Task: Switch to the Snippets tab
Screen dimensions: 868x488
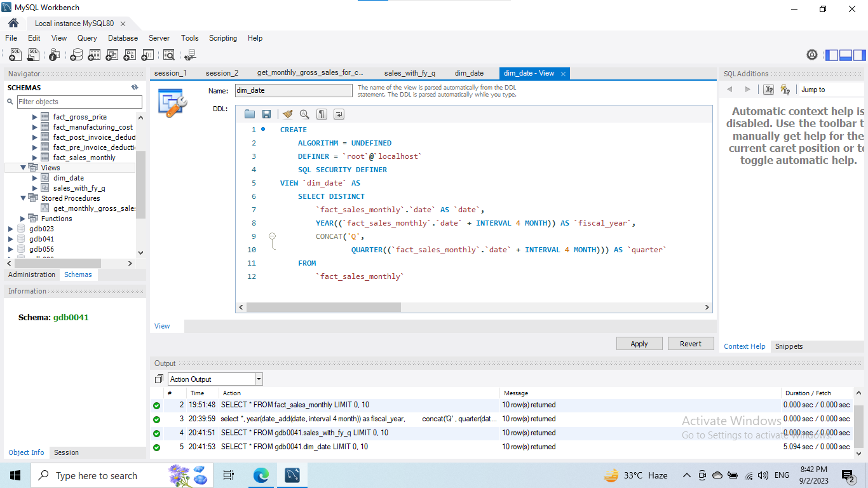Action: (789, 346)
